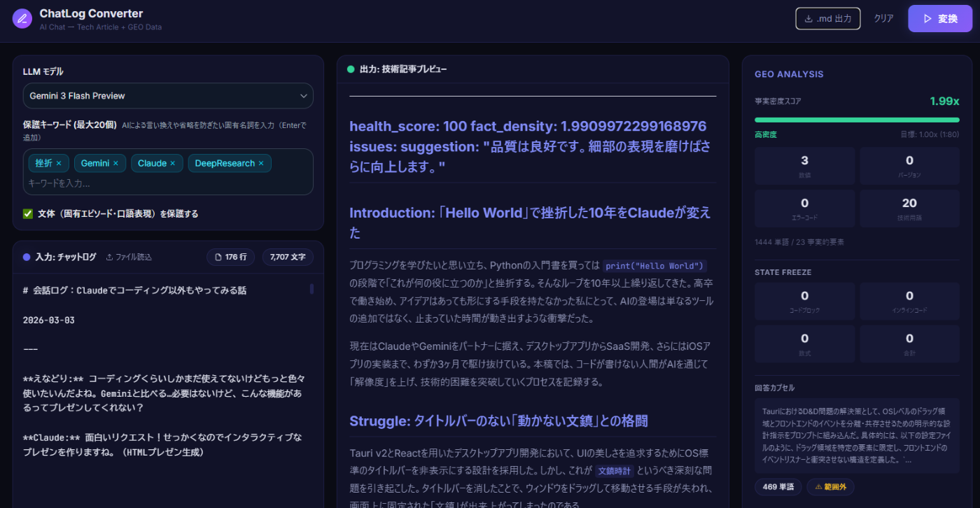Click the 範囲外 warning badge
This screenshot has width=980, height=508.
[830, 487]
